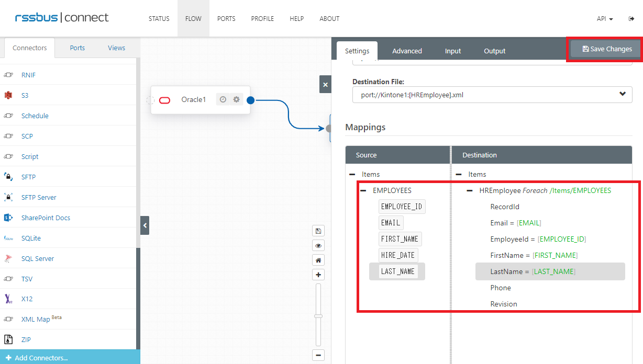The image size is (643, 364).
Task: Toggle the eye preview icon on canvas
Action: 318,245
